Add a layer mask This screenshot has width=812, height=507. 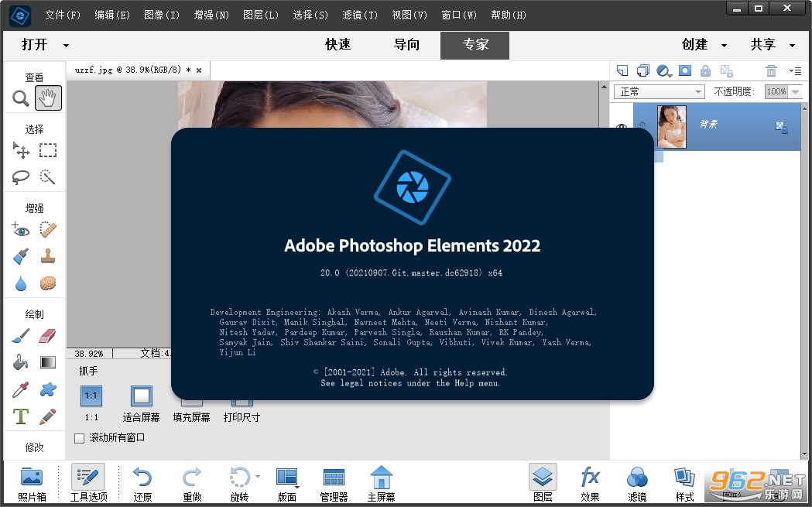[685, 71]
